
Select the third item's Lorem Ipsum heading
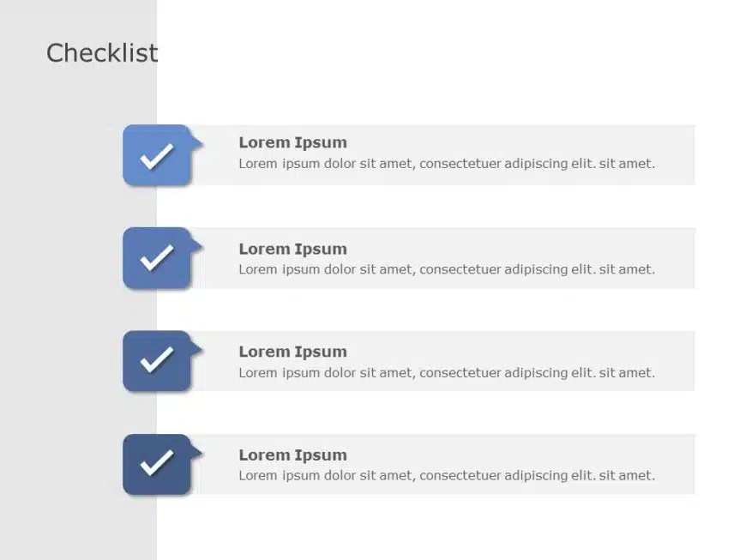click(x=292, y=352)
